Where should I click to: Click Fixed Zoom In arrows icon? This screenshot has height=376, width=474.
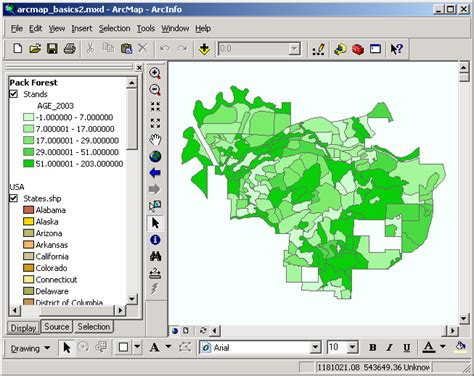(155, 107)
